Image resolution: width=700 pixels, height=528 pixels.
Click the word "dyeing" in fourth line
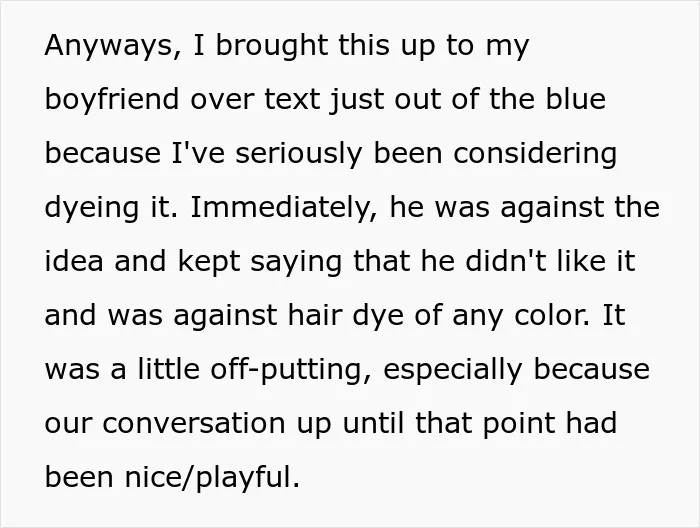point(92,208)
